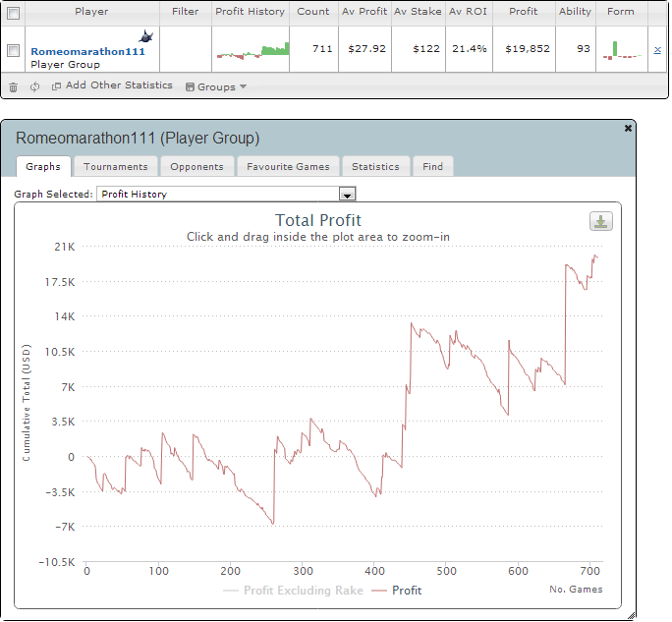Click the 93 ability value

click(584, 49)
